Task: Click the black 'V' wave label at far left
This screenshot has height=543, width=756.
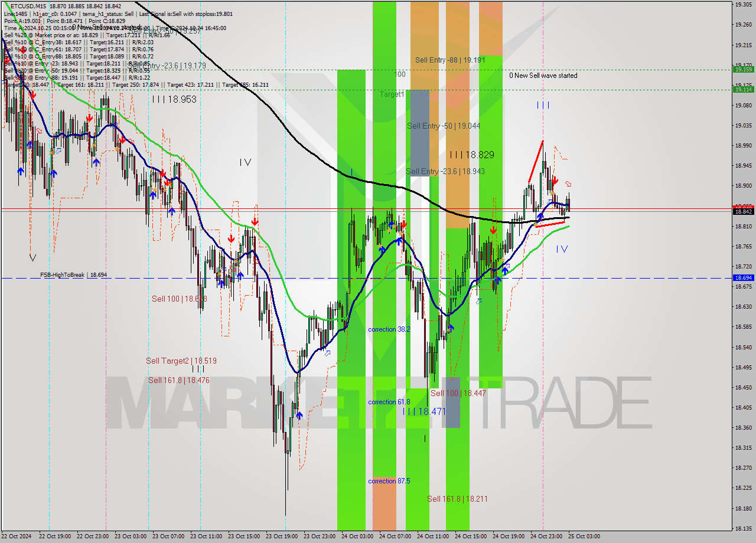Action: click(32, 257)
